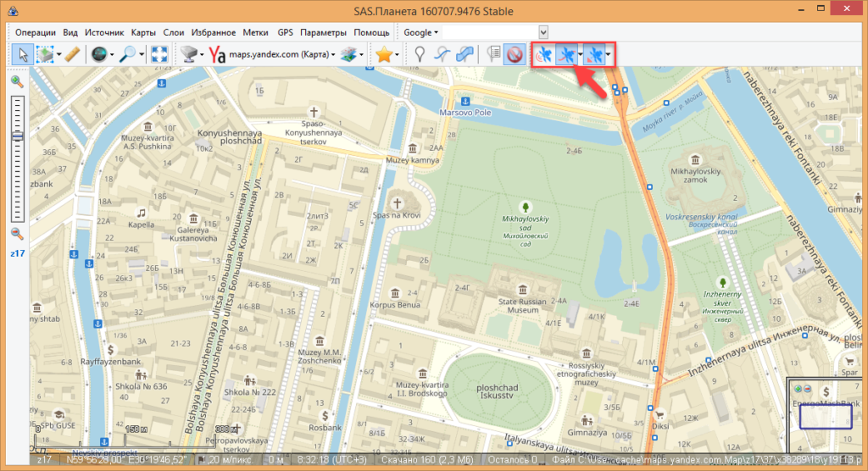Activate the ruler distance measurement tool
The width and height of the screenshot is (868, 471).
click(x=71, y=55)
